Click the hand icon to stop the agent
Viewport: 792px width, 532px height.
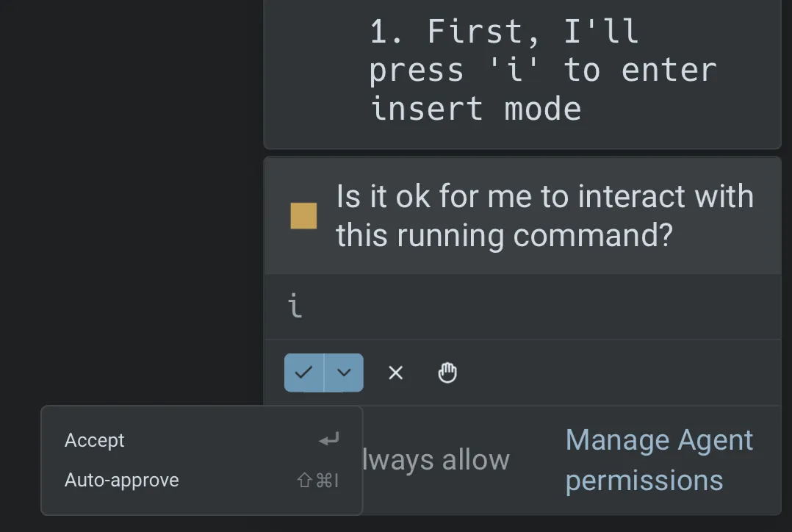coord(447,373)
